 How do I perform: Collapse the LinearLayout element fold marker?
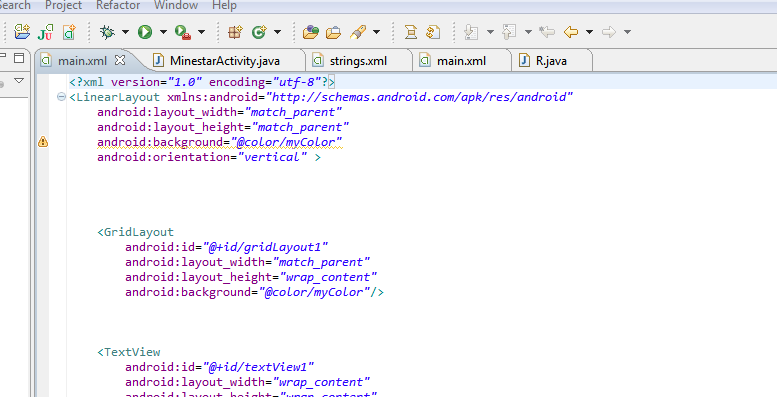pyautogui.click(x=61, y=97)
